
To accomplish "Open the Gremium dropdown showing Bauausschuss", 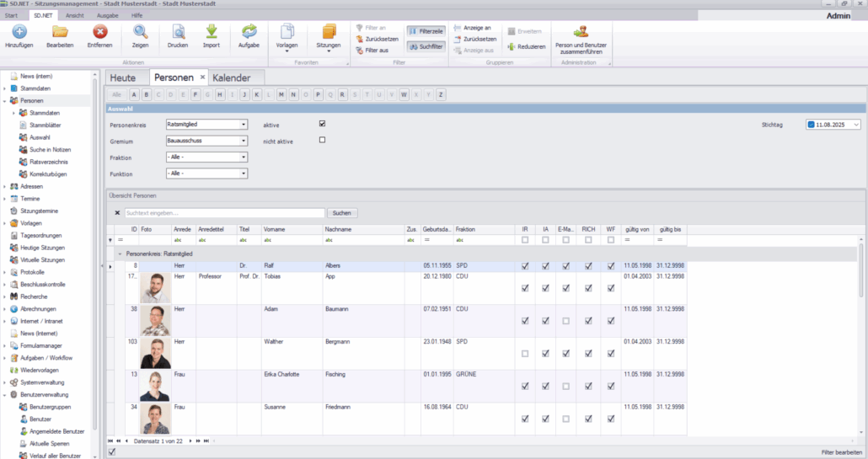I will click(244, 141).
